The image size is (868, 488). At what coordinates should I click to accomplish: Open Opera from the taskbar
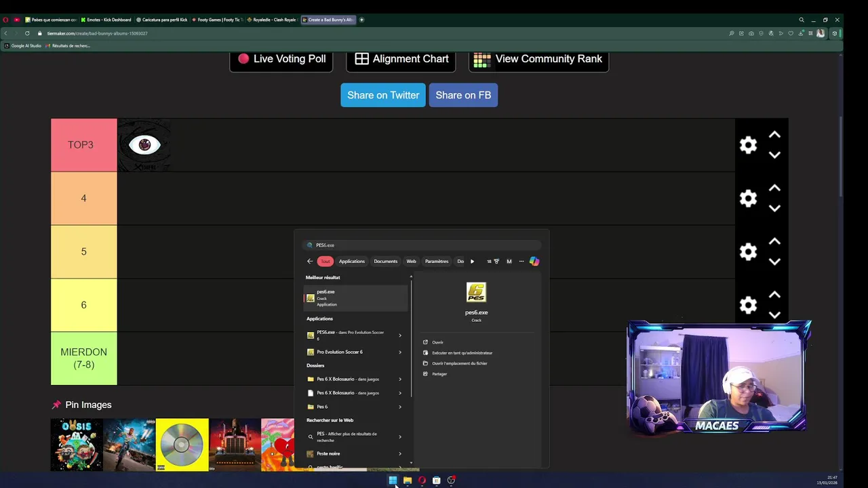tap(422, 481)
